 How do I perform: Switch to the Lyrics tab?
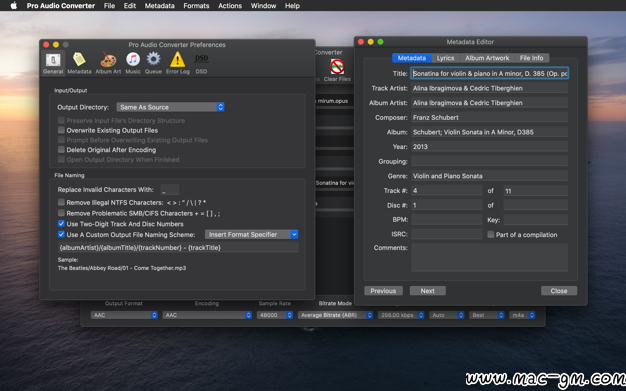(446, 58)
